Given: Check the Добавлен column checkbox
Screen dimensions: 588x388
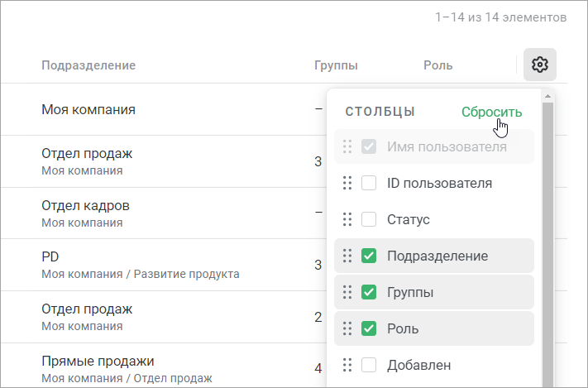Looking at the screenshot, I should click(369, 365).
